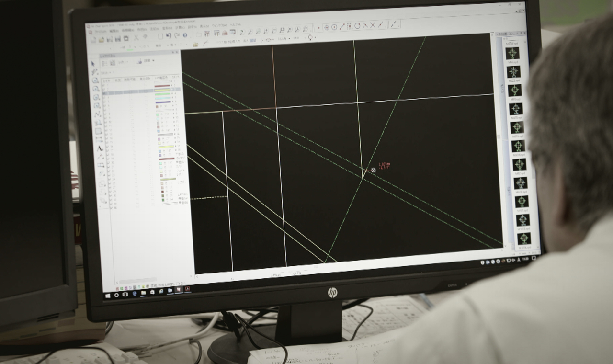Enable the dotted-square grid snap icon
This screenshot has height=364, width=613.
350,26
